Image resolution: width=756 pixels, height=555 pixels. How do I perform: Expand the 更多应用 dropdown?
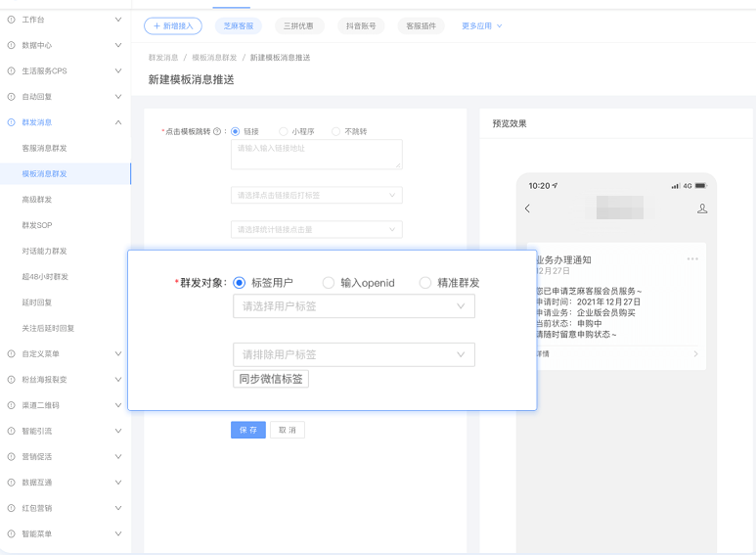click(481, 25)
